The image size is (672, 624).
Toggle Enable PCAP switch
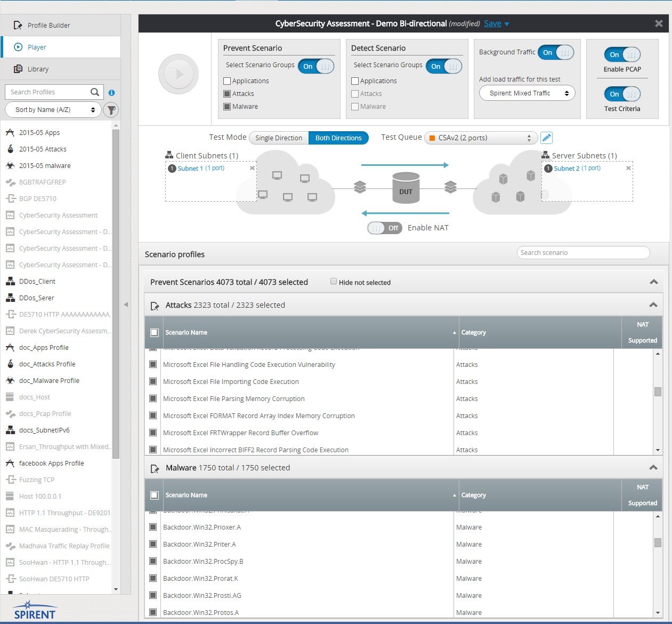point(622,54)
